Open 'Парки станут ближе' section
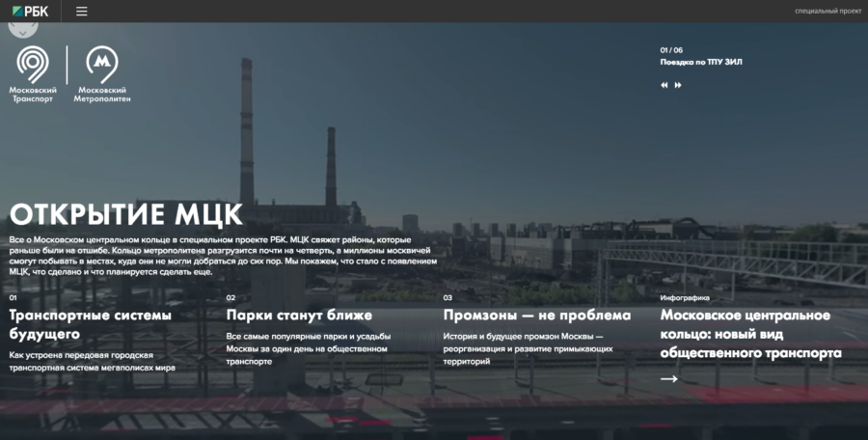Screen dimensions: 868x440 pyautogui.click(x=299, y=315)
